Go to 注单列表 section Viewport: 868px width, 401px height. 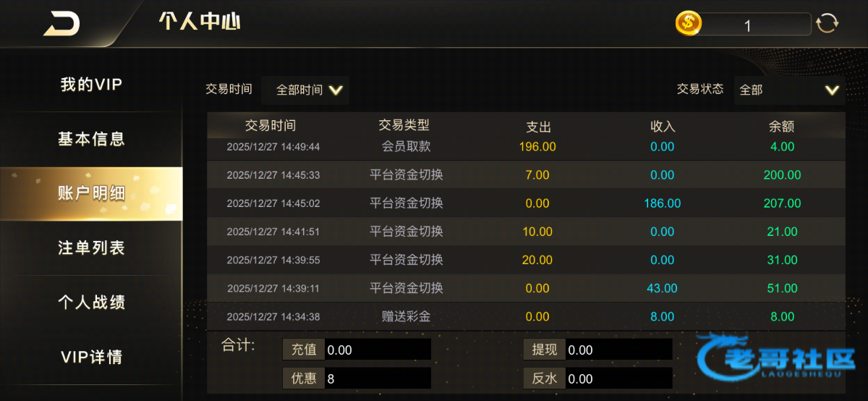click(91, 248)
